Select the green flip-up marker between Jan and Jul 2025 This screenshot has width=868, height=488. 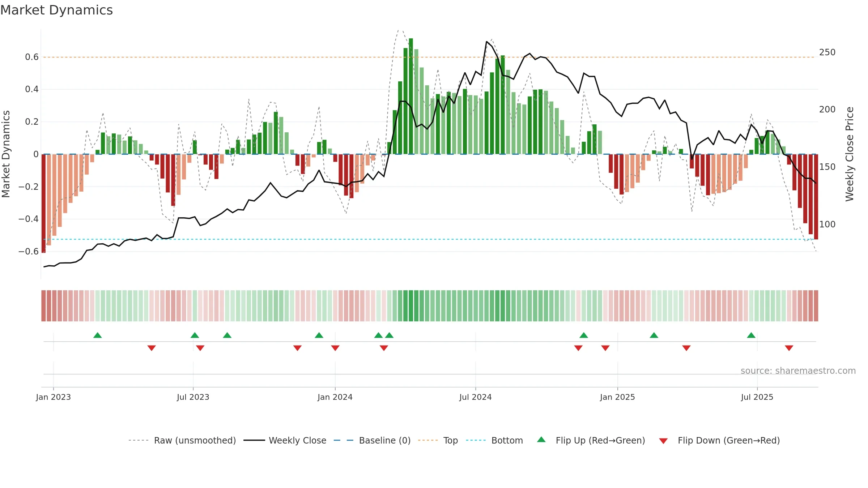[x=654, y=335]
